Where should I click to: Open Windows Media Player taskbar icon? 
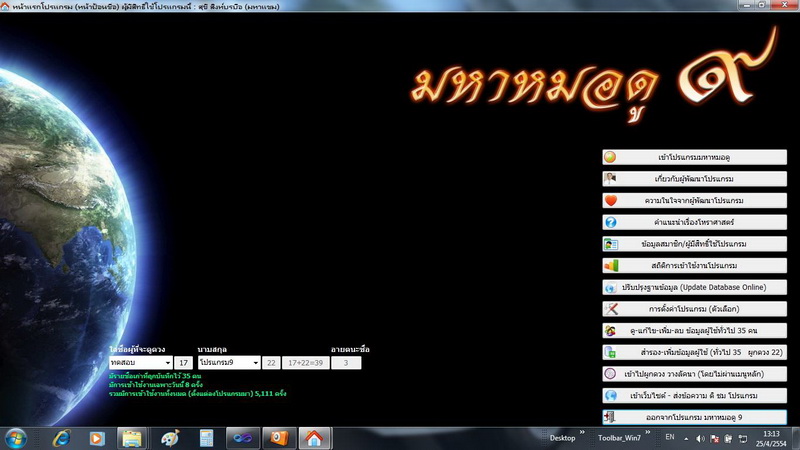pos(97,439)
